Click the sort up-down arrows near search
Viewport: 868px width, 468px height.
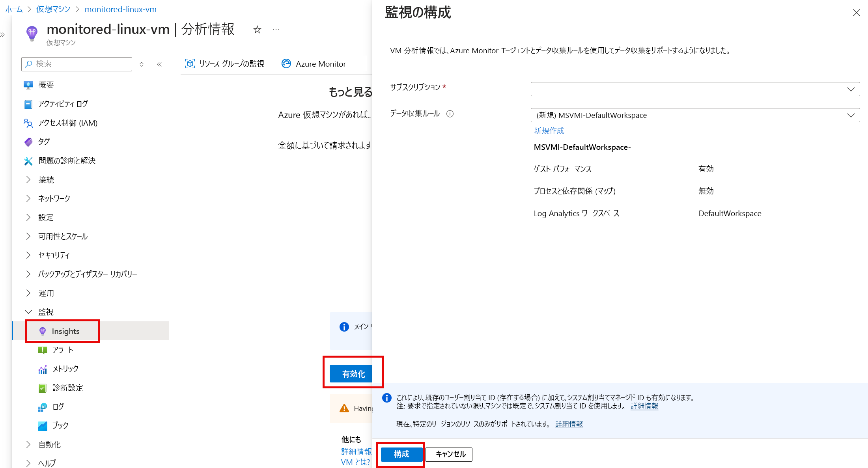tap(142, 64)
